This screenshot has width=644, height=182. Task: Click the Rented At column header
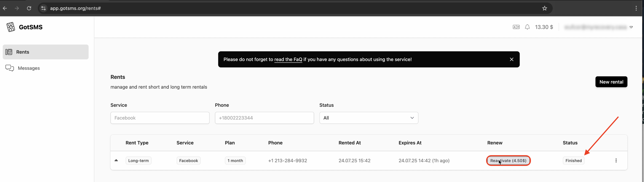(350, 143)
